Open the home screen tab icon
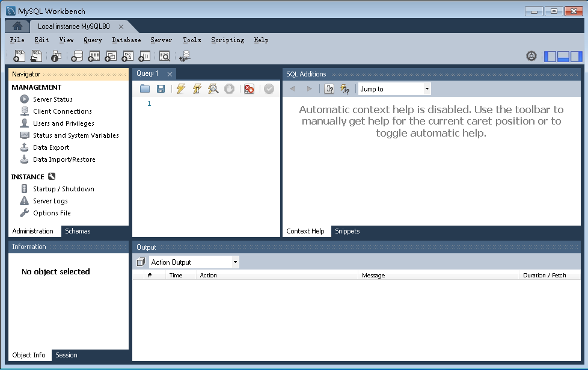Viewport: 588px width, 370px height. pos(17,26)
